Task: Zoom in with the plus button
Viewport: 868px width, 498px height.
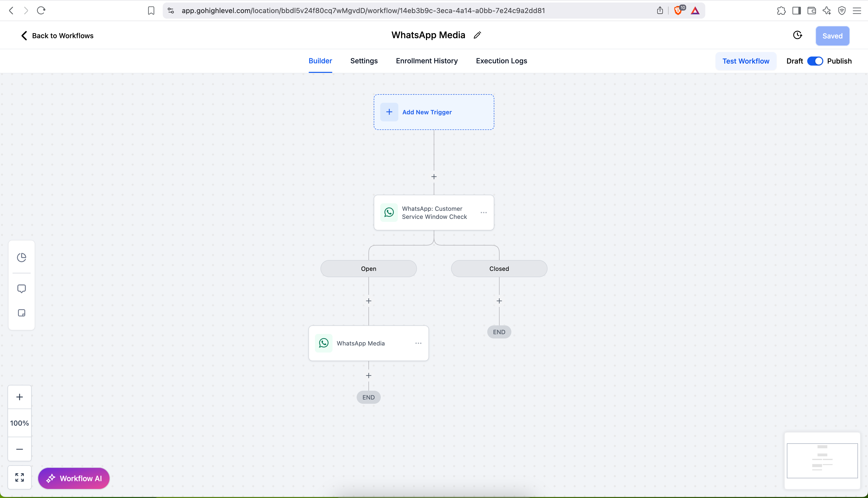Action: (x=20, y=397)
